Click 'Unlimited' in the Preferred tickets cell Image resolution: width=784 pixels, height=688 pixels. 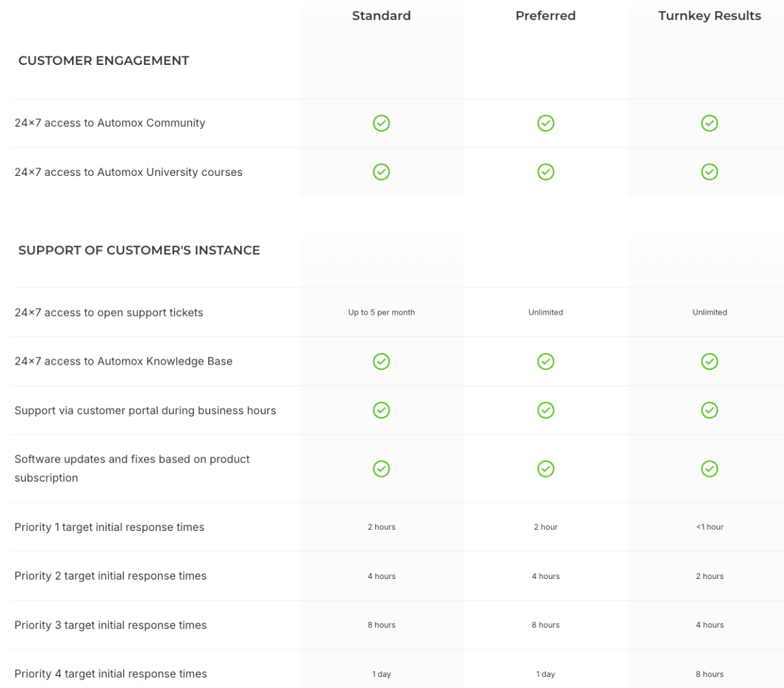[546, 312]
